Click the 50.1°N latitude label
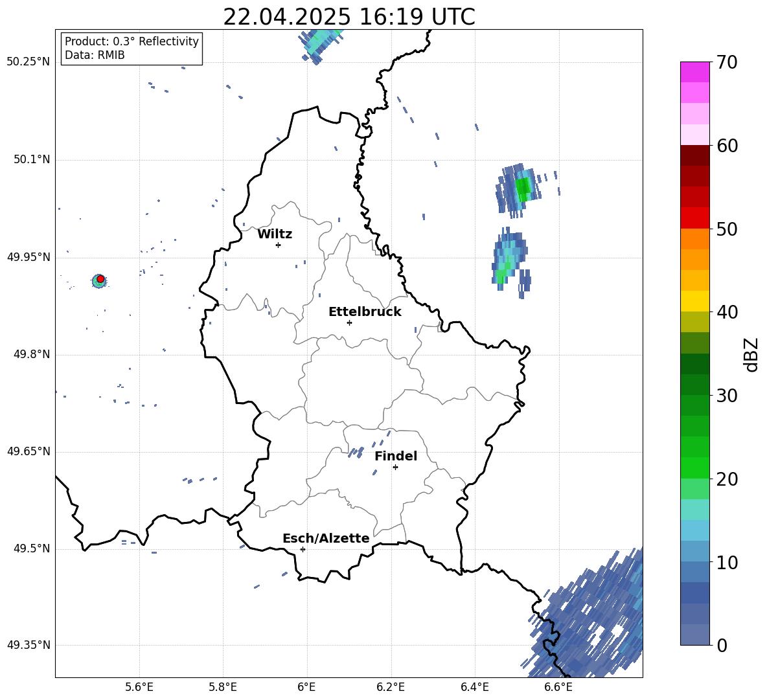This screenshot has width=767, height=700. 32,160
